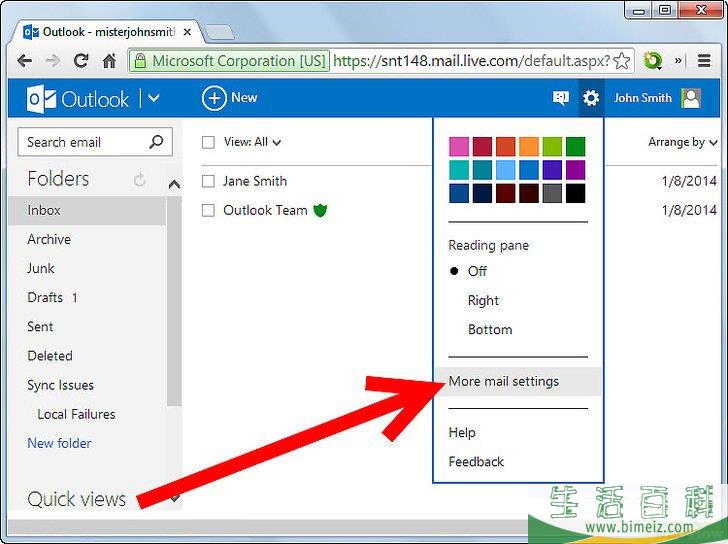Reload the page with refresh icon
728x544 pixels.
[81, 60]
